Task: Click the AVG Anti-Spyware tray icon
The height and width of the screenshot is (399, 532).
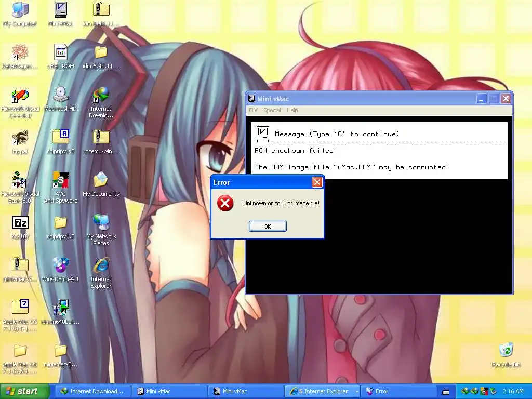Action: point(484,391)
